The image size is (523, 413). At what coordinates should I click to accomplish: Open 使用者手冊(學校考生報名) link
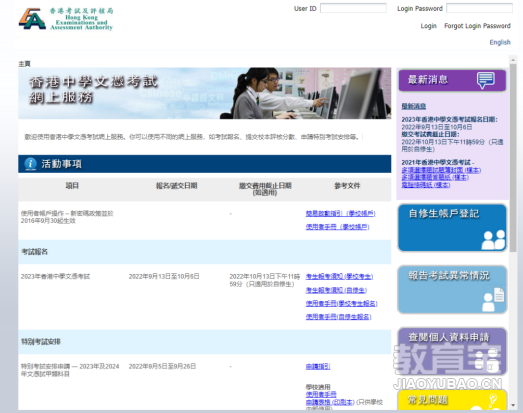(x=342, y=304)
